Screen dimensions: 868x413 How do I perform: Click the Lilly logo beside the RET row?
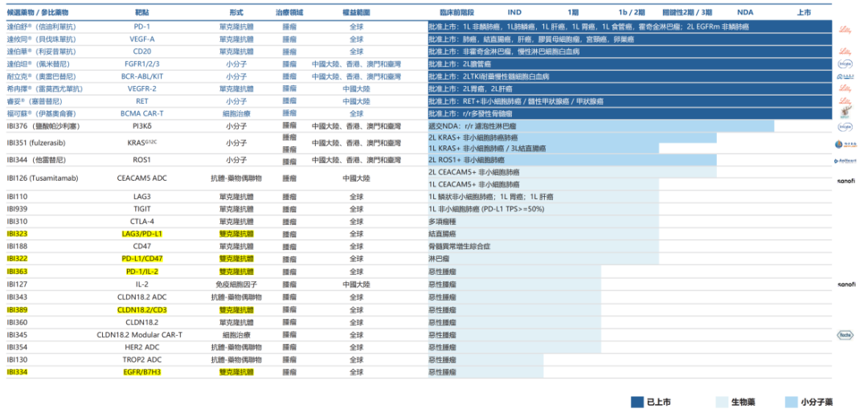(x=845, y=101)
